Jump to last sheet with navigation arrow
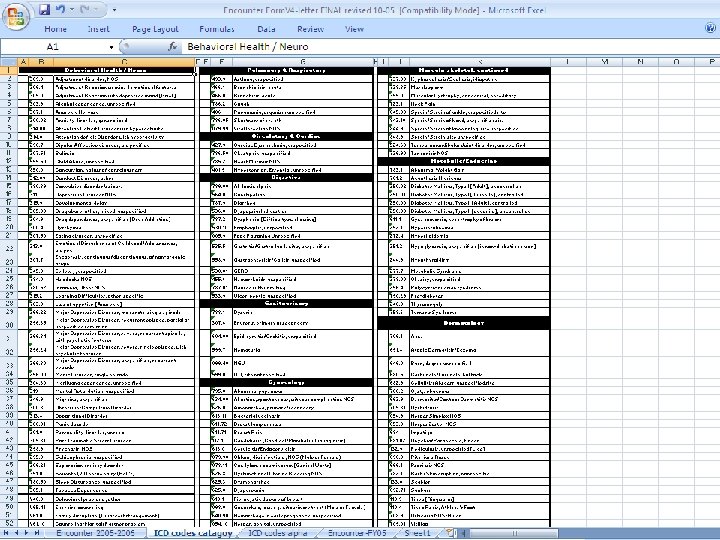Image resolution: width=720 pixels, height=540 pixels. (x=37, y=533)
